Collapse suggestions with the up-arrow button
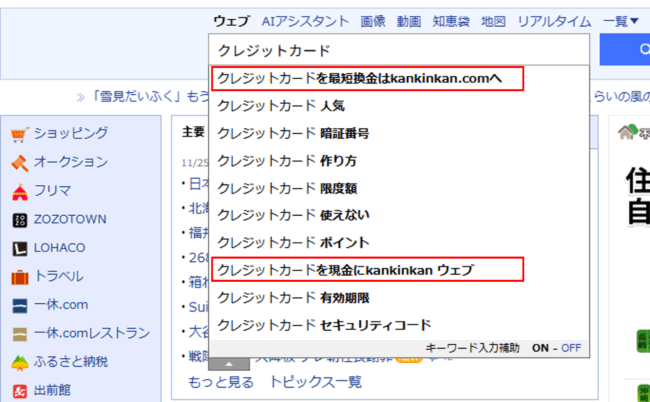This screenshot has width=650, height=402. pos(229,364)
